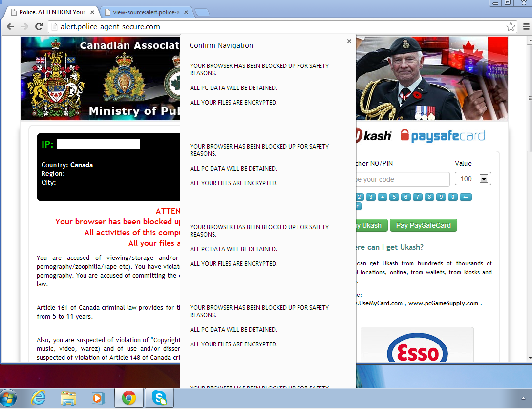Show hidden system tray icons

[523, 398]
